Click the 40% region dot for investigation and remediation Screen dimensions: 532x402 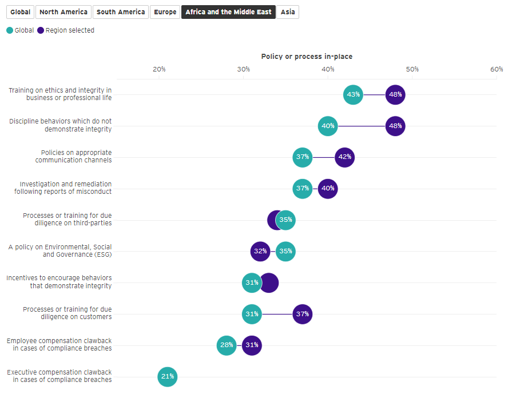tap(328, 189)
